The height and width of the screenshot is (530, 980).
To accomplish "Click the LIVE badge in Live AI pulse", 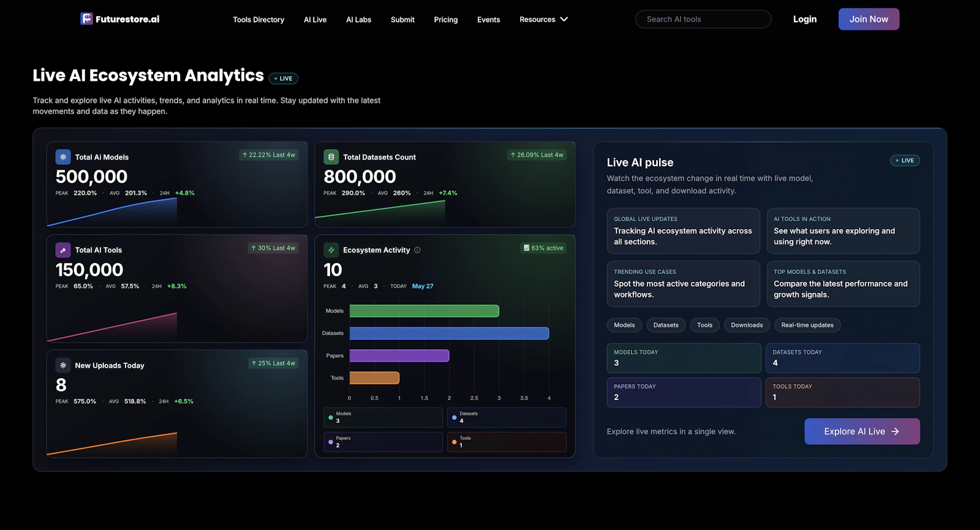I will pos(905,161).
